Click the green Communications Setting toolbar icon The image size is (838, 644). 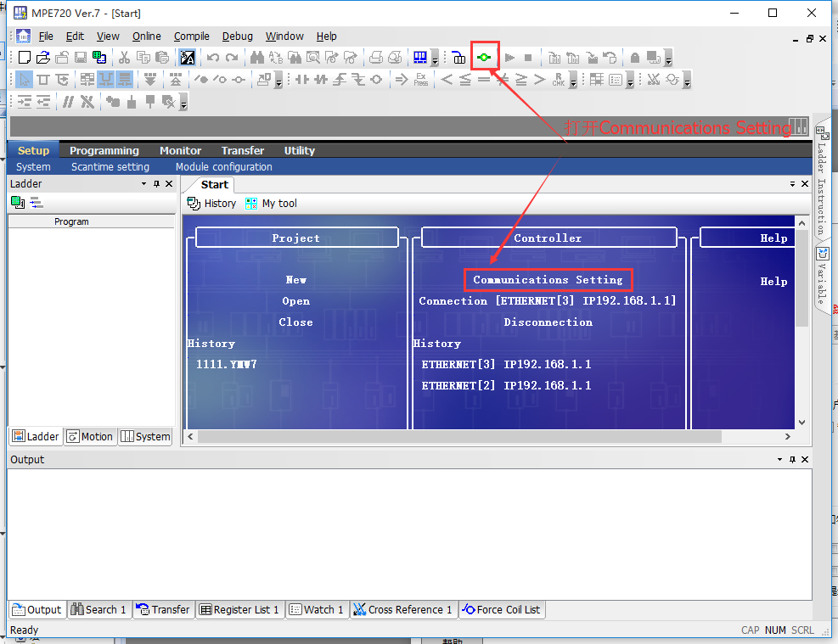[x=484, y=58]
